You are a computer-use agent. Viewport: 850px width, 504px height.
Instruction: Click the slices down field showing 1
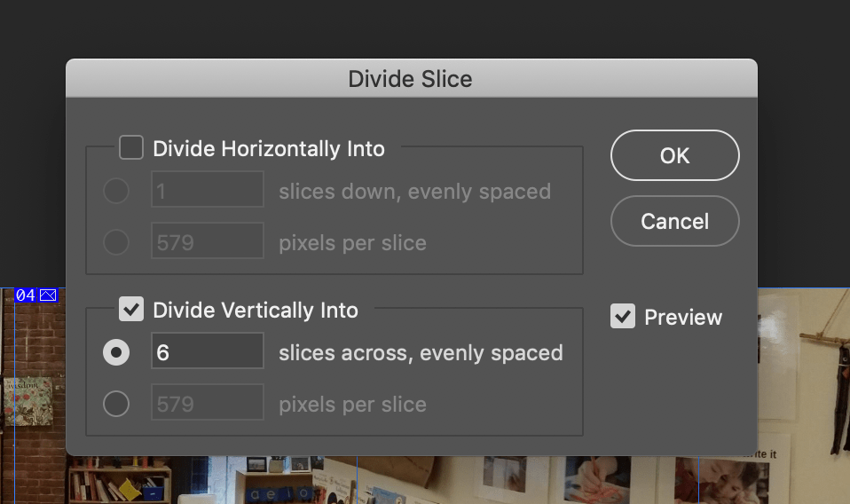point(208,190)
